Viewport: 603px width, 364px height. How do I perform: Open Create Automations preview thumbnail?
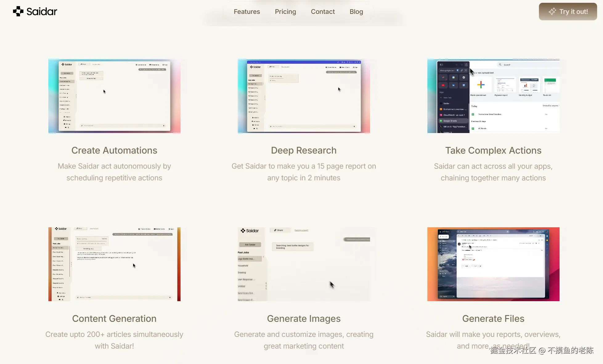tap(114, 96)
